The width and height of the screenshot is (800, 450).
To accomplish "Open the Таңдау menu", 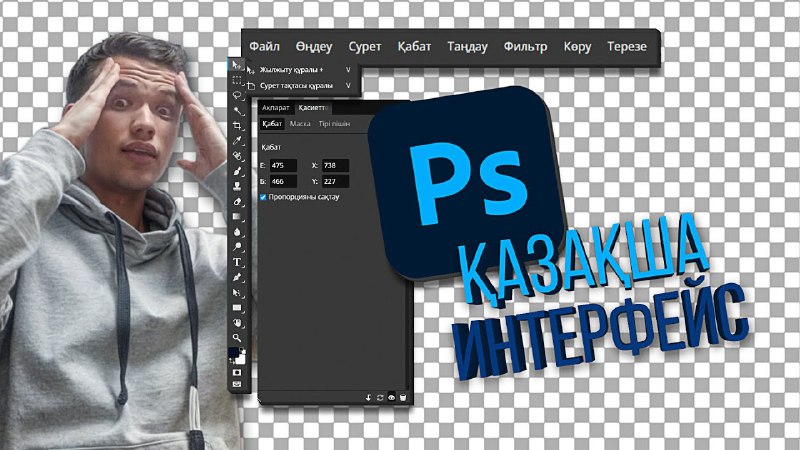I will (467, 46).
